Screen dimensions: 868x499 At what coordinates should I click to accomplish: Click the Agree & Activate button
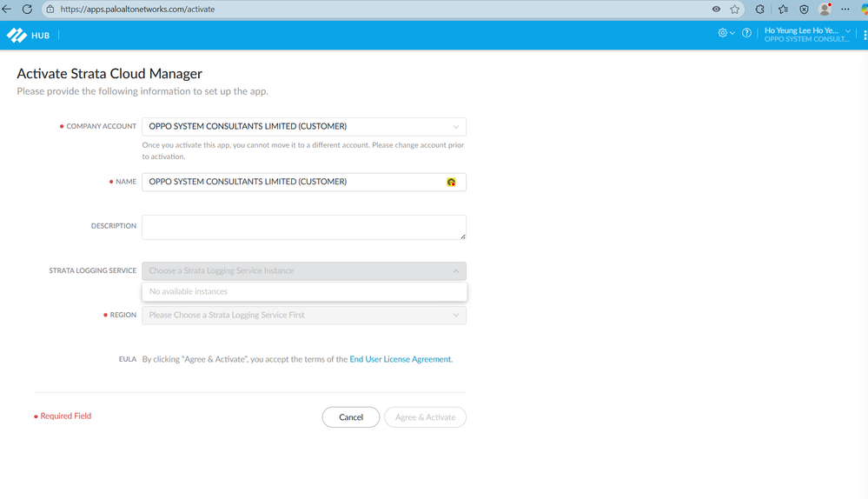(425, 417)
